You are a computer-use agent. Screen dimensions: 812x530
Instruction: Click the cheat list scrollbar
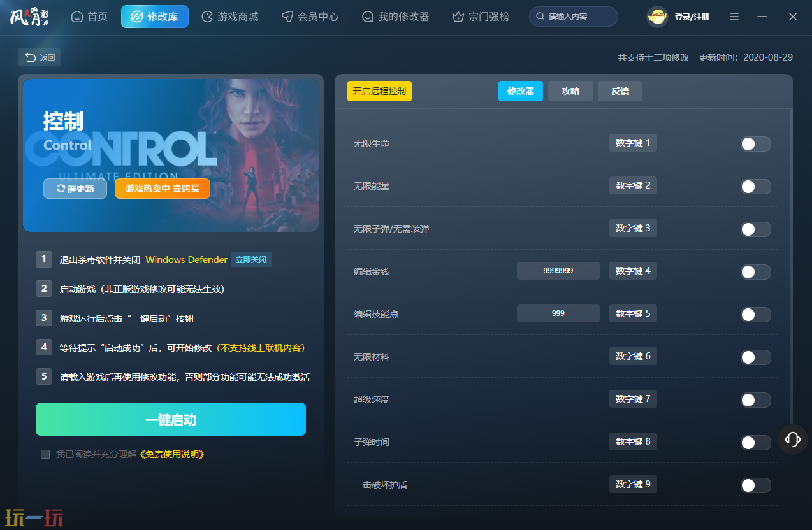pyautogui.click(x=791, y=268)
